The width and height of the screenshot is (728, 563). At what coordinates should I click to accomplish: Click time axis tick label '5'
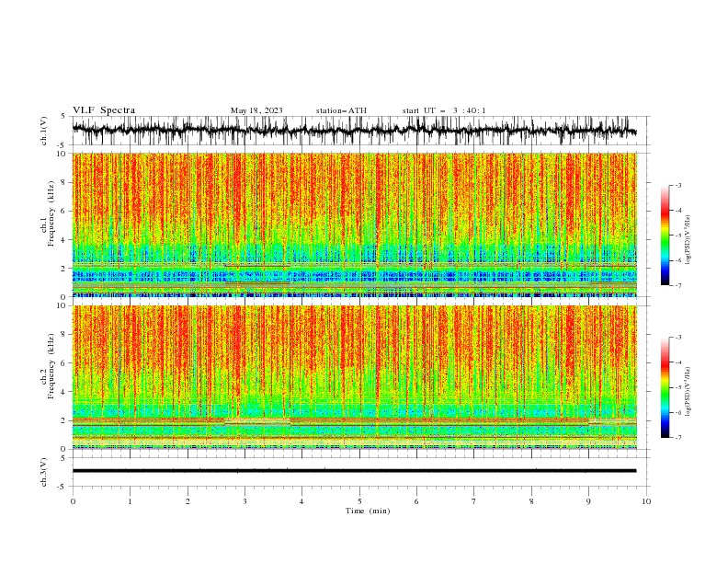tap(359, 501)
